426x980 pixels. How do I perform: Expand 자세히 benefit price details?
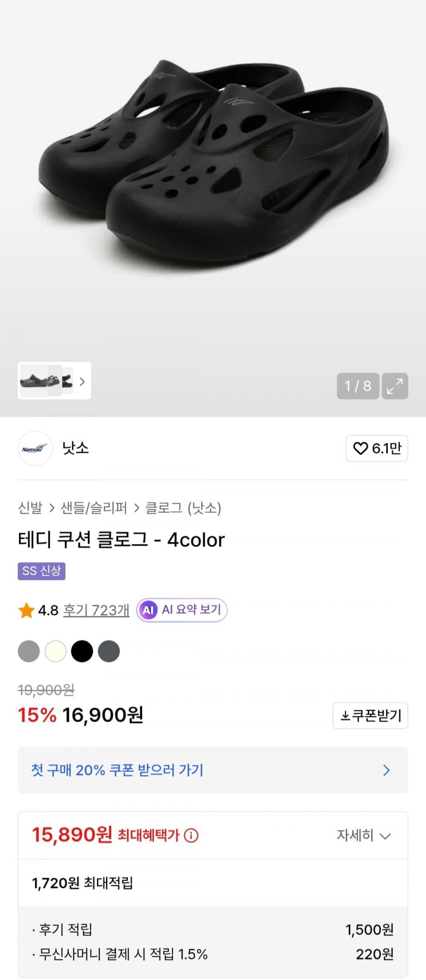coord(363,835)
